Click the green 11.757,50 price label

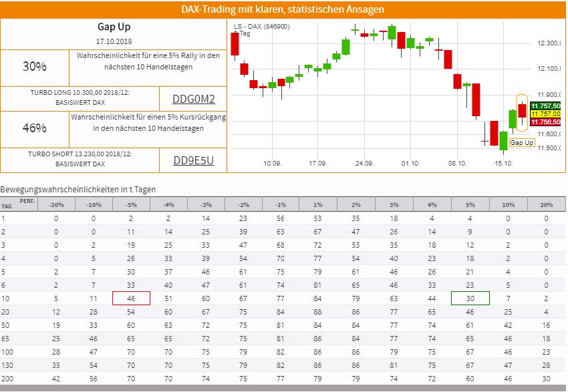(545, 106)
